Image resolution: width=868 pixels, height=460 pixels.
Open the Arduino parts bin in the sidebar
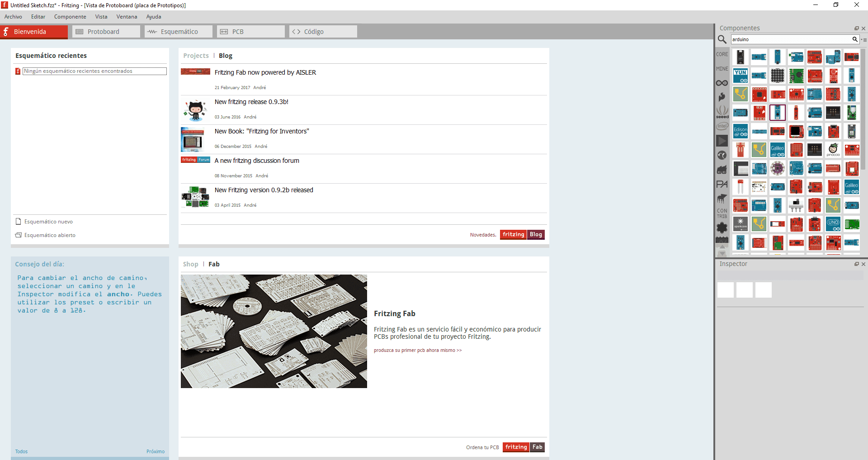coord(722,83)
